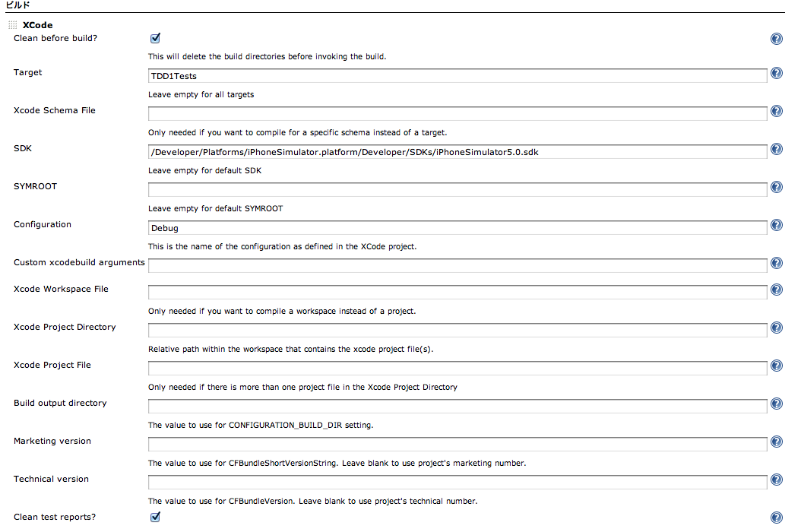Select the Xcode Schema File text box
The width and height of the screenshot is (801, 532).
tap(457, 114)
